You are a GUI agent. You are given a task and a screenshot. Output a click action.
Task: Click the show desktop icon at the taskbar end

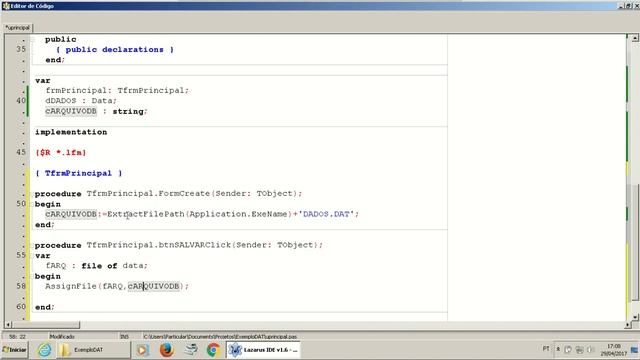[x=634, y=350]
